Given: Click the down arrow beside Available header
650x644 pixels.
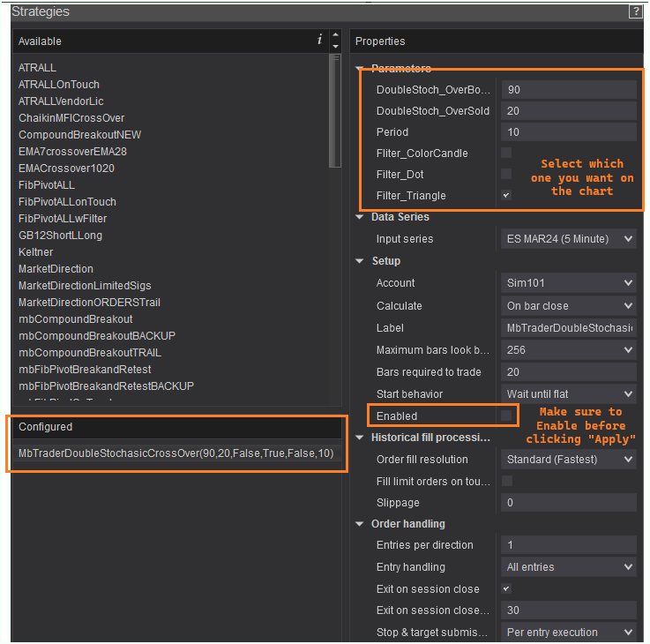Looking at the screenshot, I should [335, 47].
